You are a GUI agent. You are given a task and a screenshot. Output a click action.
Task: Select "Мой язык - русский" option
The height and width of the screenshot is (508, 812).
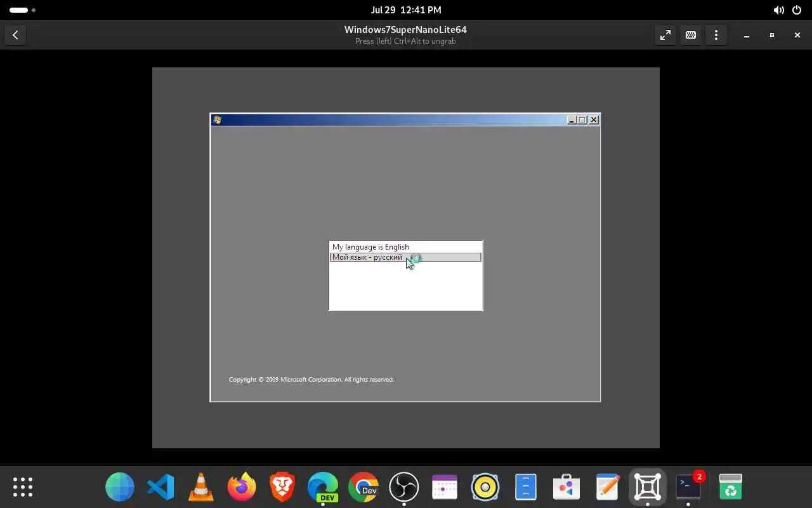[x=405, y=257]
